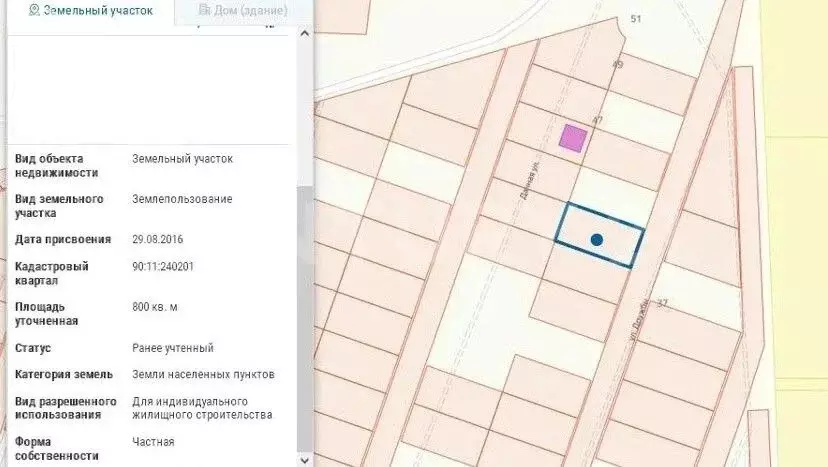
Task: Click the location pin icon beside Земельный участок
Action: pos(34,10)
